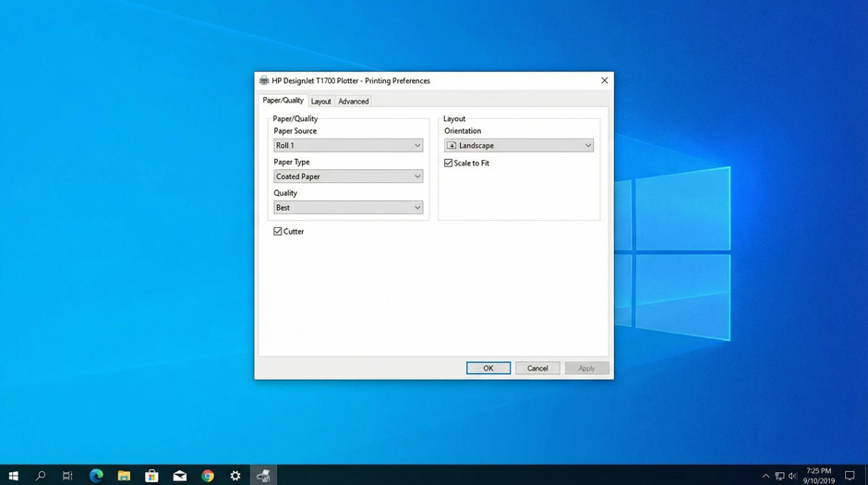Expand the Quality dropdown set to Best
The width and height of the screenshot is (868, 485).
348,208
